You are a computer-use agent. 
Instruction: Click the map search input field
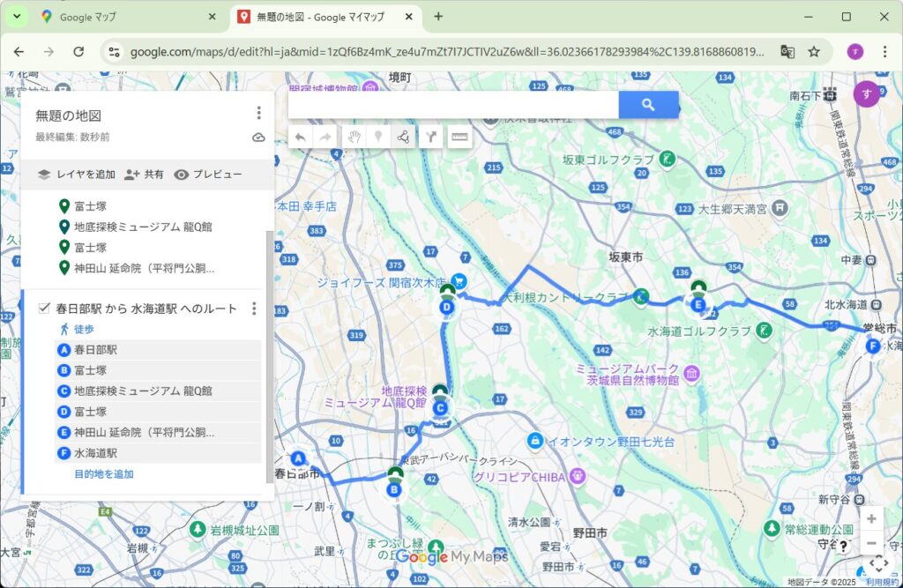[x=453, y=105]
